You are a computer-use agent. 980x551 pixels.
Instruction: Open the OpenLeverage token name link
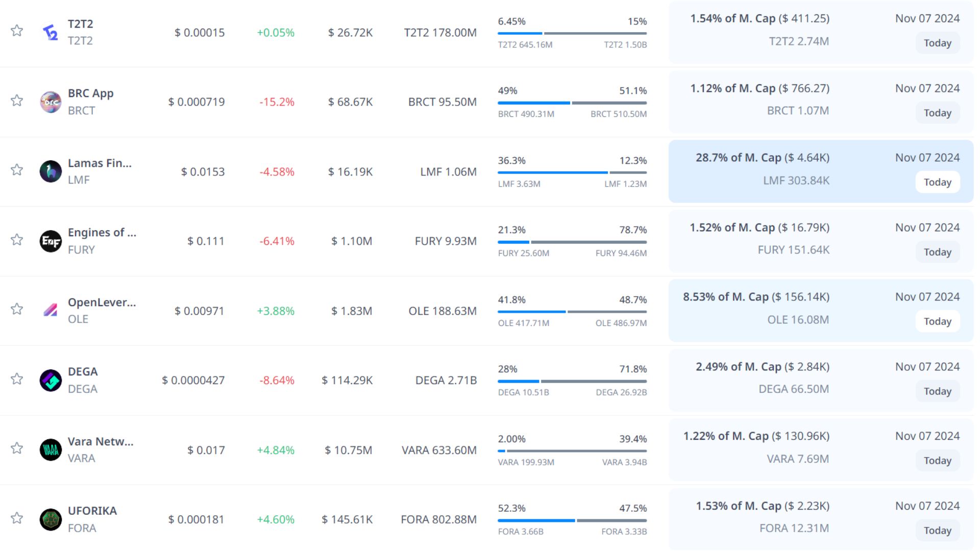[102, 302]
